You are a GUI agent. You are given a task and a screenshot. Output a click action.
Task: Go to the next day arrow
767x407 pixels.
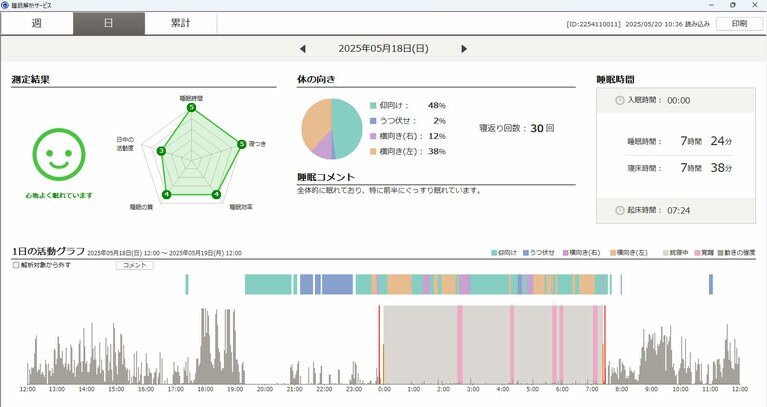click(x=464, y=48)
